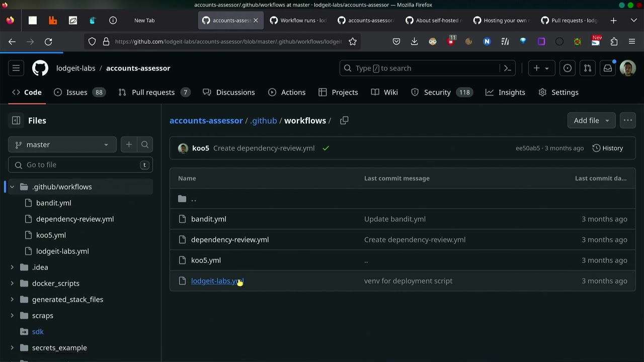Open lodgeit-labs organization link in header
Image resolution: width=644 pixels, height=362 pixels.
[x=76, y=68]
